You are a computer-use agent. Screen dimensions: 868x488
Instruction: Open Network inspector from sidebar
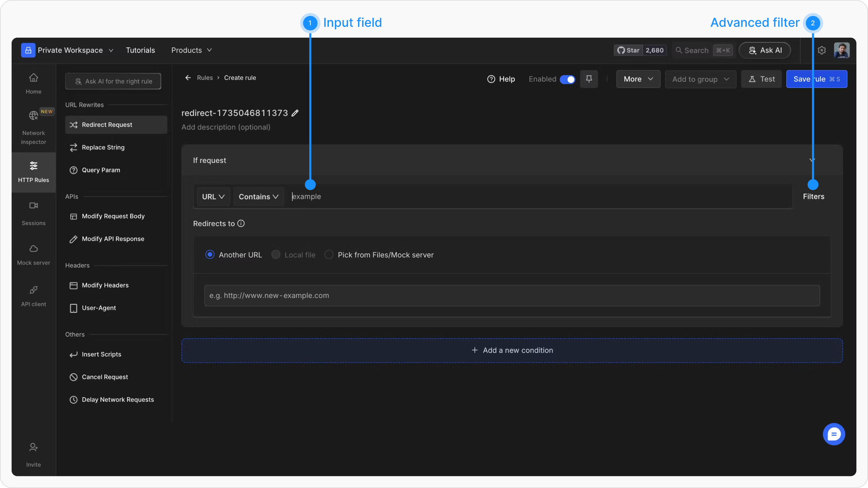(x=33, y=127)
